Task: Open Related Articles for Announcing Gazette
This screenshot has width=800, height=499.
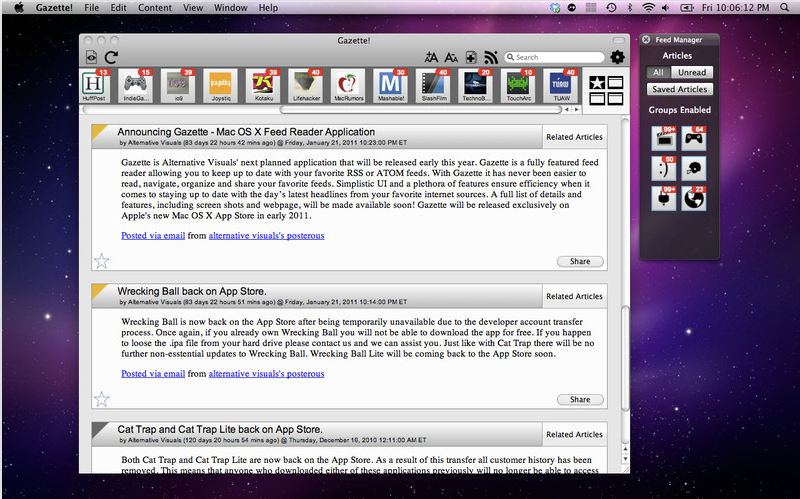Action: coord(574,137)
